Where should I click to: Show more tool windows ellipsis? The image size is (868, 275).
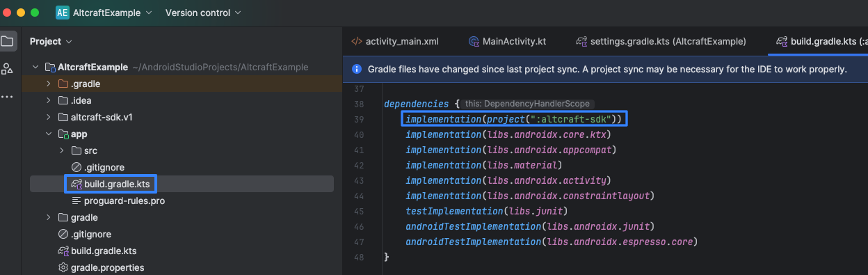pyautogui.click(x=7, y=96)
